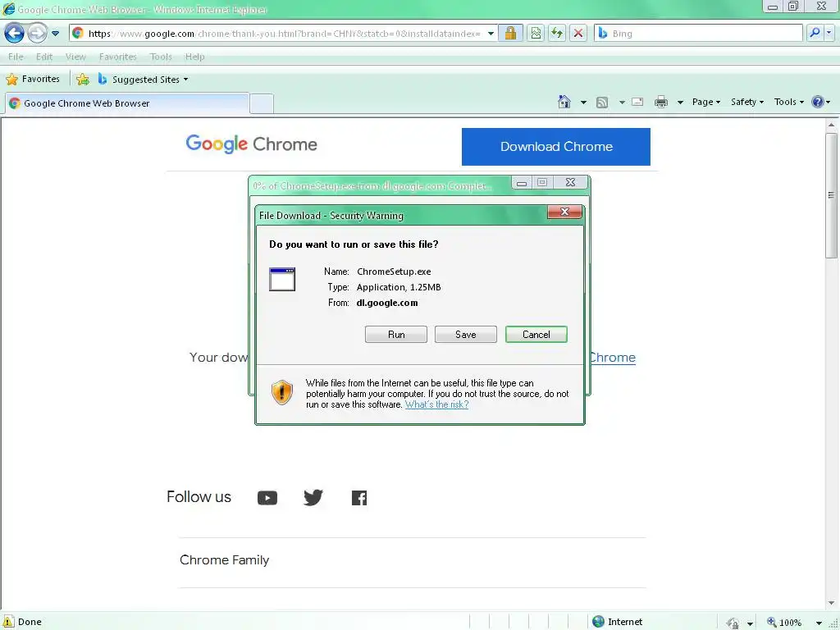
Task: Click the Compatibility View icon
Action: point(535,33)
